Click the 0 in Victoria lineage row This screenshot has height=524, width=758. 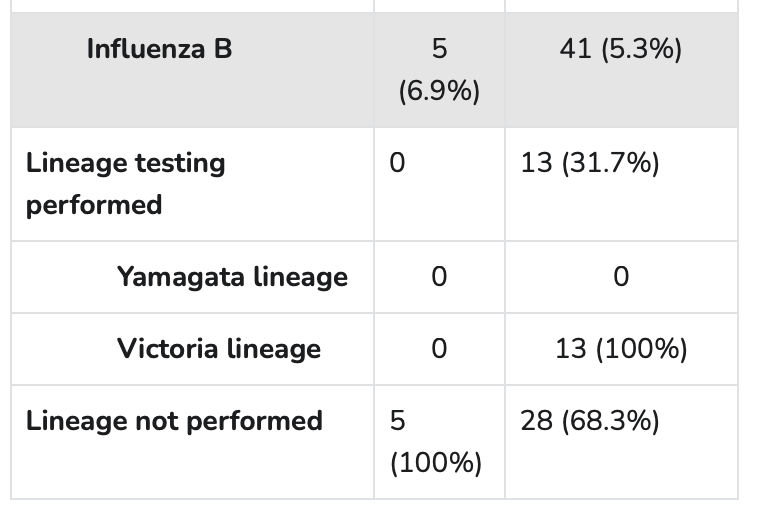point(439,349)
